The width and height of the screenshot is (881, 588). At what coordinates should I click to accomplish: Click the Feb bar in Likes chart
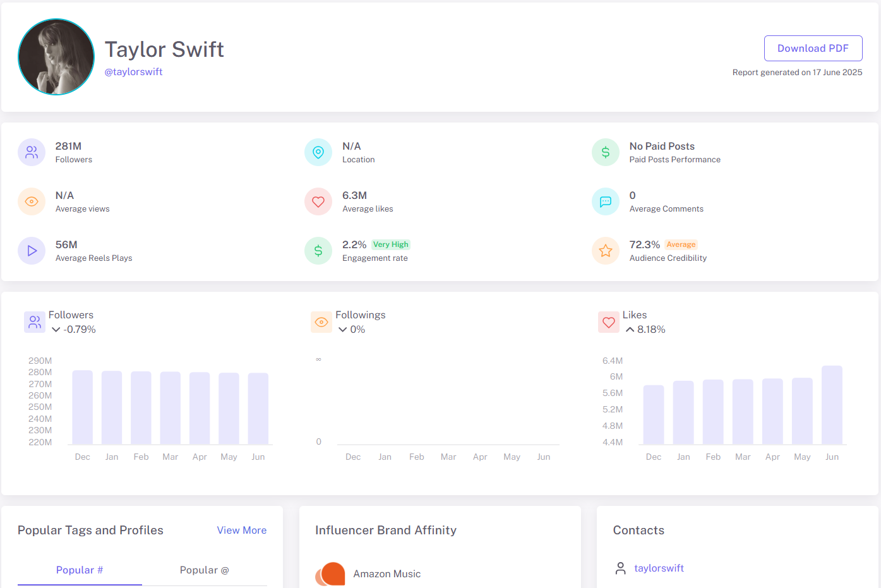click(x=713, y=412)
